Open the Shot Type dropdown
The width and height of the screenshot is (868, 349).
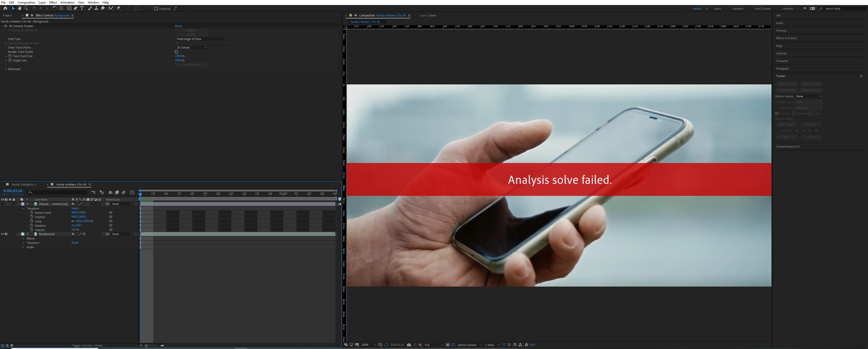[202, 39]
